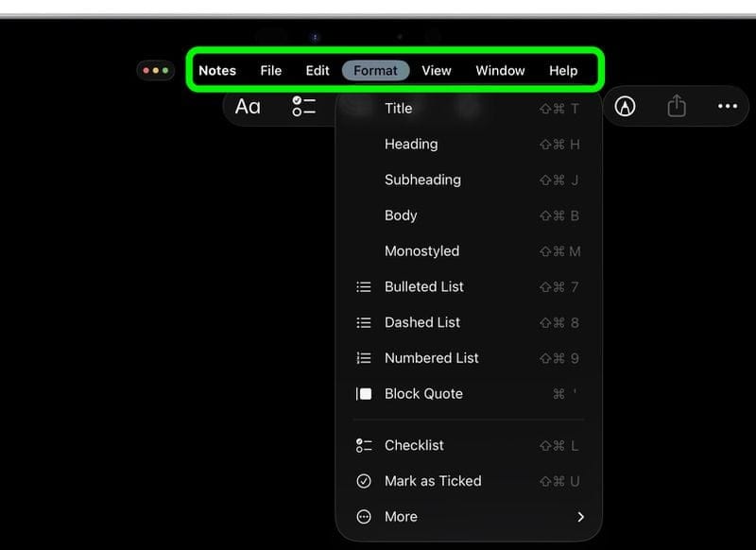Screen dimensions: 756x550
Task: Apply Dashed List format
Action: pos(421,322)
